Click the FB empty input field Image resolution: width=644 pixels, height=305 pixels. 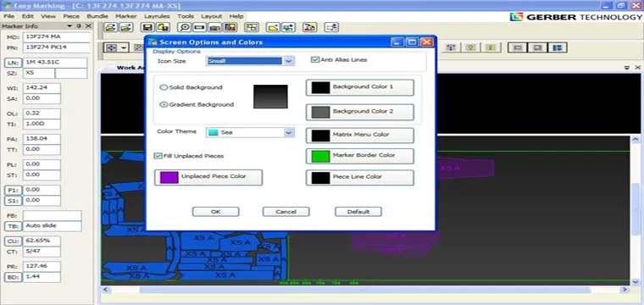pyautogui.click(x=53, y=215)
